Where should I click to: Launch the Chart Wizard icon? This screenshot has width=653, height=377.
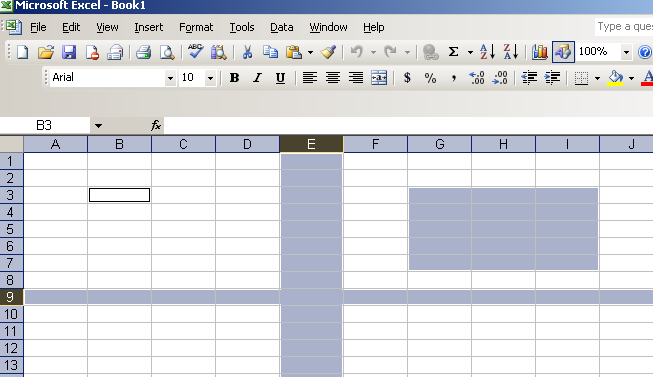[539, 52]
